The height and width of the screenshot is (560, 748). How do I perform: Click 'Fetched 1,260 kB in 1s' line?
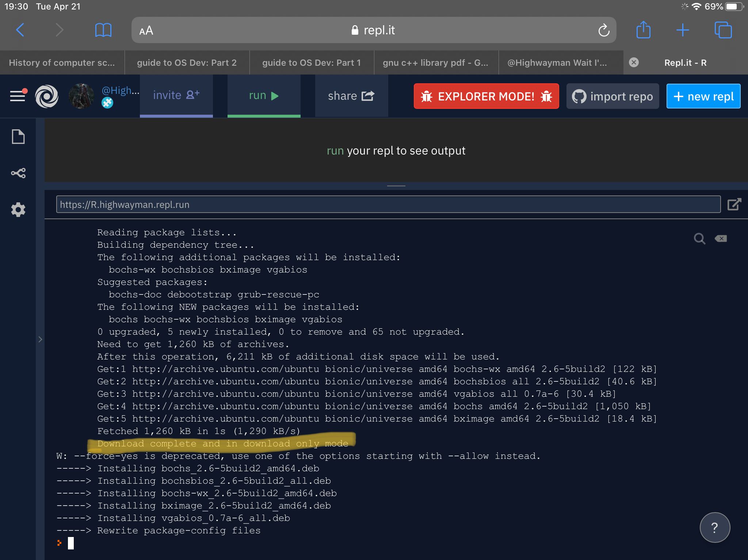coord(198,431)
